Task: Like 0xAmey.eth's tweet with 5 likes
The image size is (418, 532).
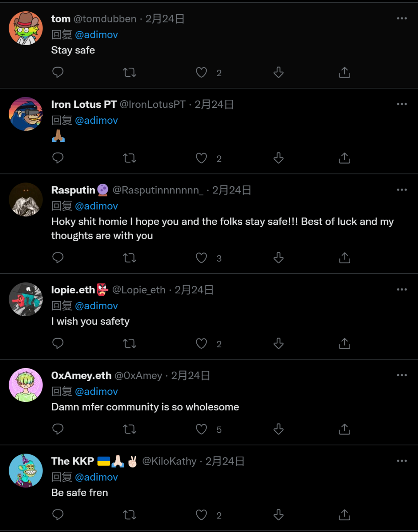Action: (201, 429)
